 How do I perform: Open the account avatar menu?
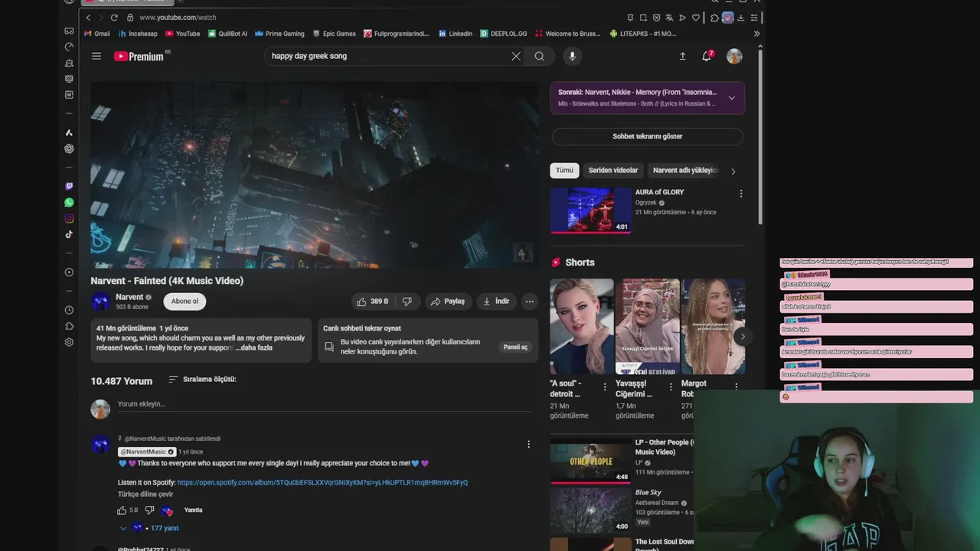734,56
